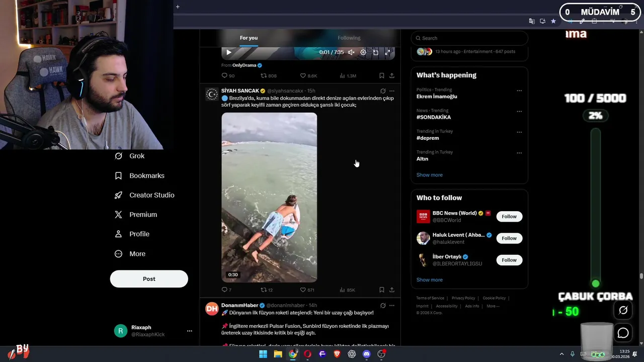Open Windows Start menu

(263, 354)
